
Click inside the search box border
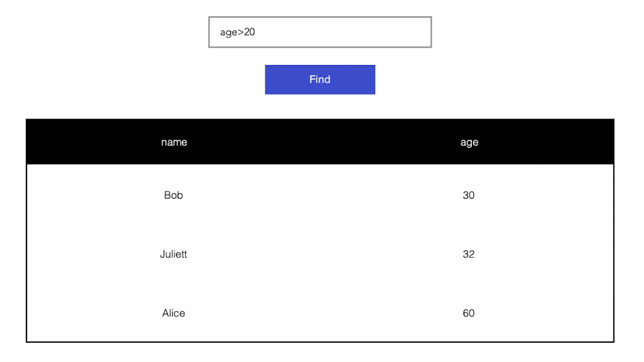pyautogui.click(x=320, y=32)
